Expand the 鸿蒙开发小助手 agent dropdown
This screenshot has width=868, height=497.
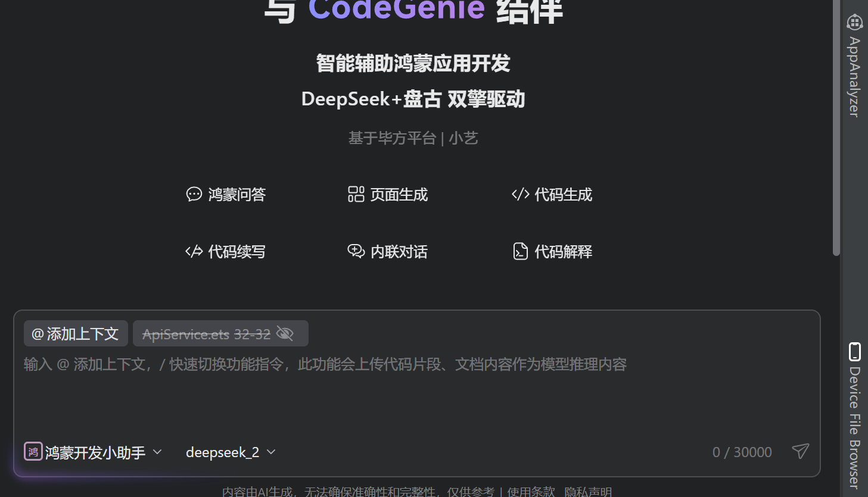point(157,452)
